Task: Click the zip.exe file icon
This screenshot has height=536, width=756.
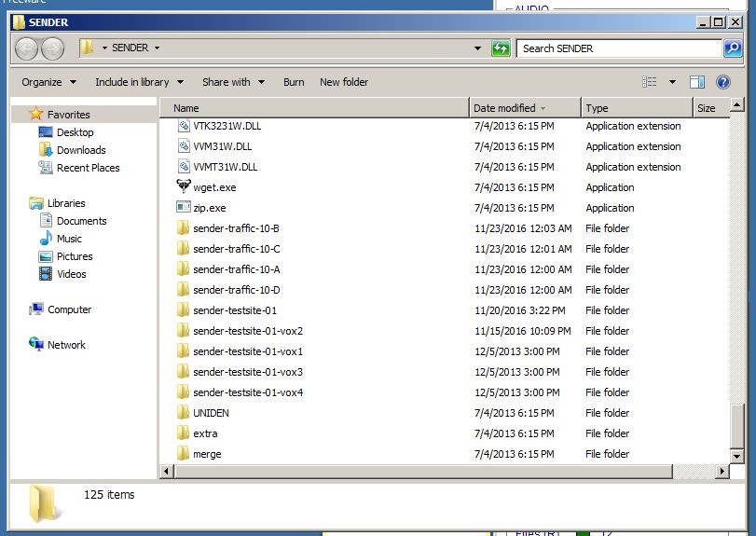Action: 184,208
